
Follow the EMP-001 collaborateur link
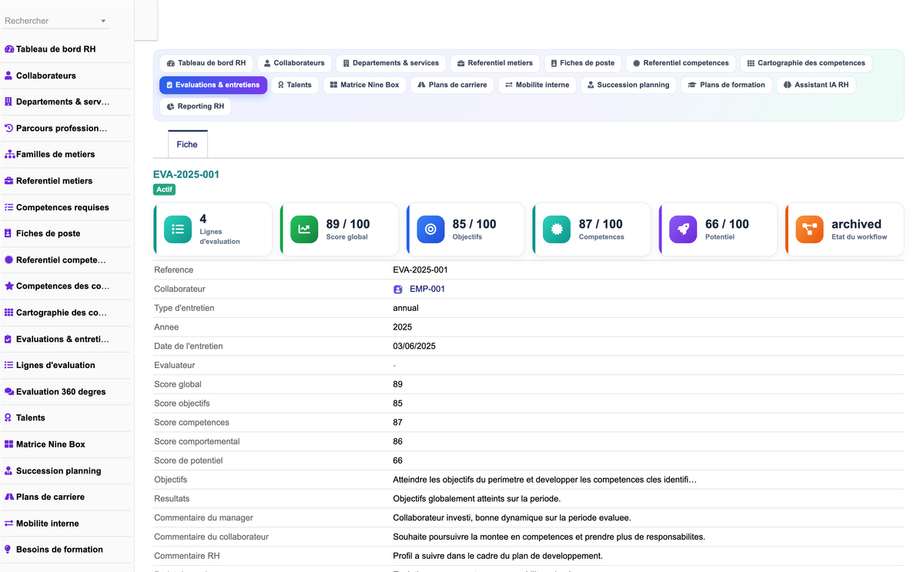427,289
